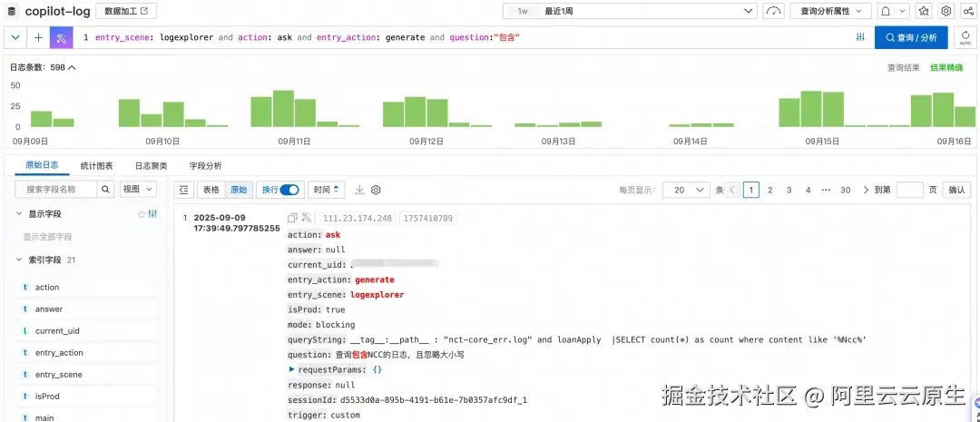Expand the query history chevron
This screenshot has height=422, width=980.
15,37
